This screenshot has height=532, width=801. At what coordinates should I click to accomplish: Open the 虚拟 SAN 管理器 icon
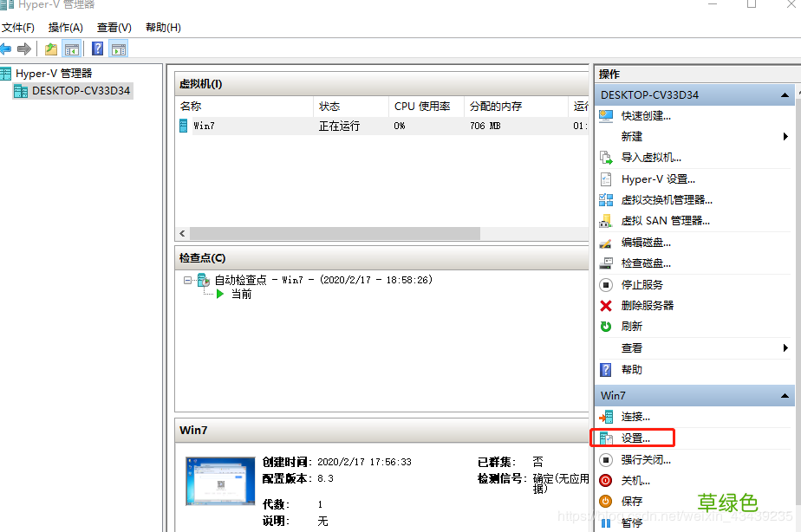pyautogui.click(x=604, y=220)
